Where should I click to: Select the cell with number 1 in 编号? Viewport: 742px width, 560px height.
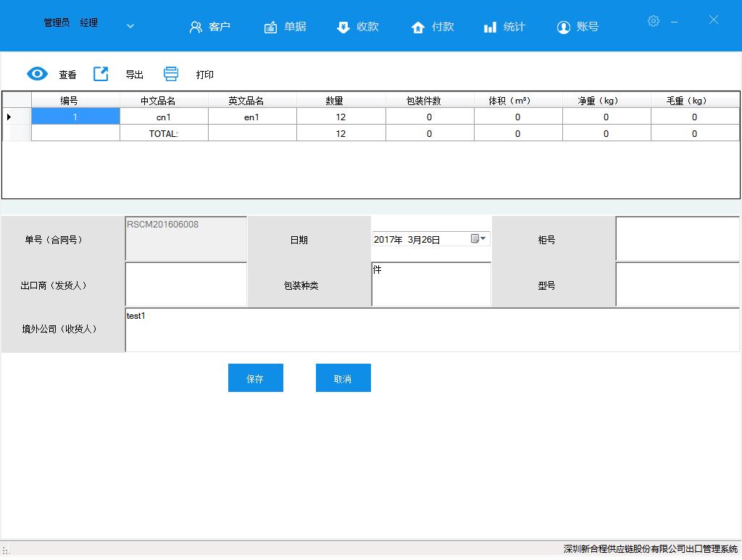pos(75,117)
